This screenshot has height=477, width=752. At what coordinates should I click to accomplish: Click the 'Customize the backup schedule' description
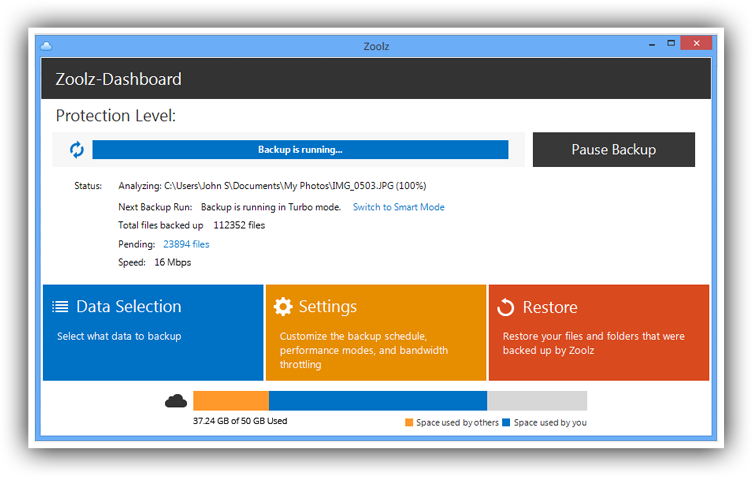click(364, 350)
